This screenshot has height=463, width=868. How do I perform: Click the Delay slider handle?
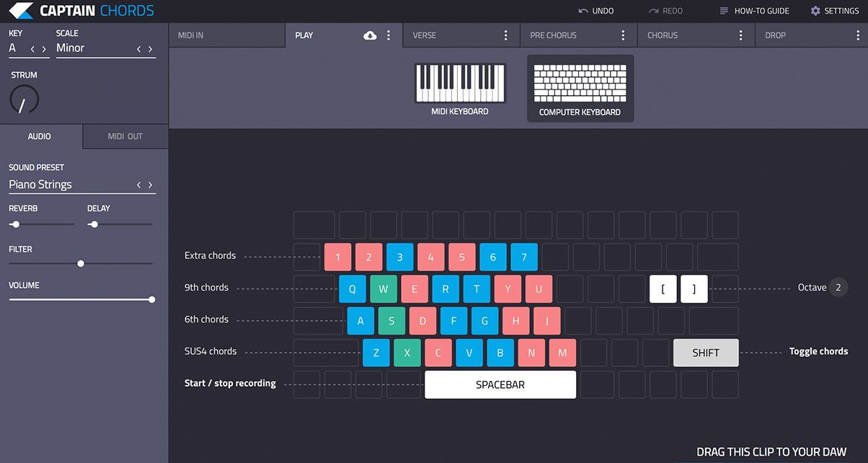tap(94, 224)
